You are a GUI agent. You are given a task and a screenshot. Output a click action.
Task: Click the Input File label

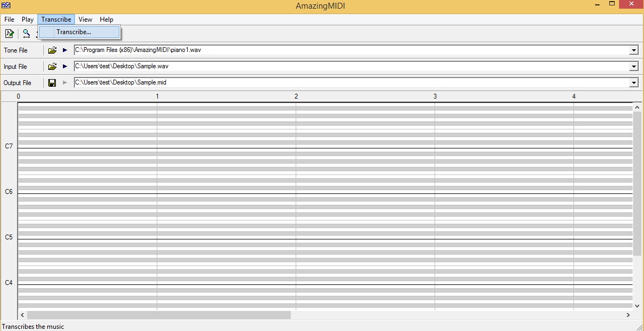(x=15, y=67)
